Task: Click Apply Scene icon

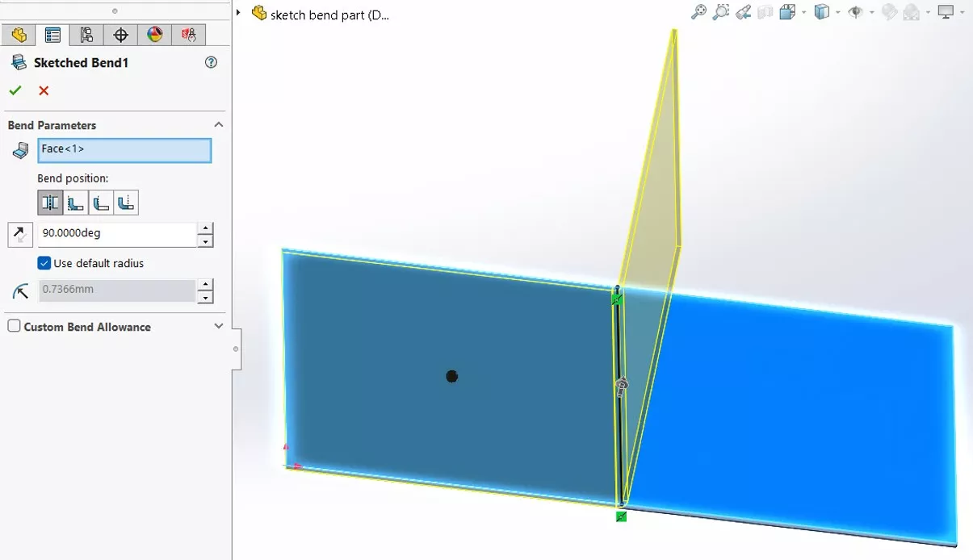Action: (x=912, y=12)
